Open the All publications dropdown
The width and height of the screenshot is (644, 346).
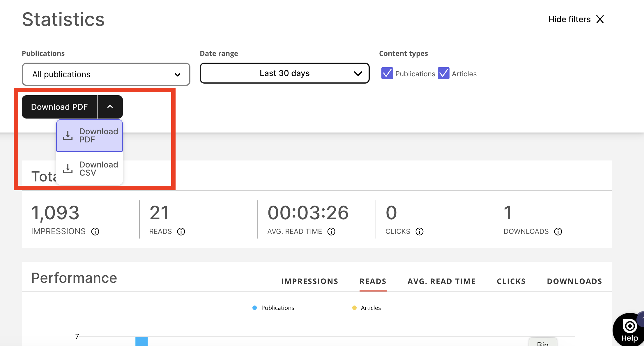click(x=106, y=74)
